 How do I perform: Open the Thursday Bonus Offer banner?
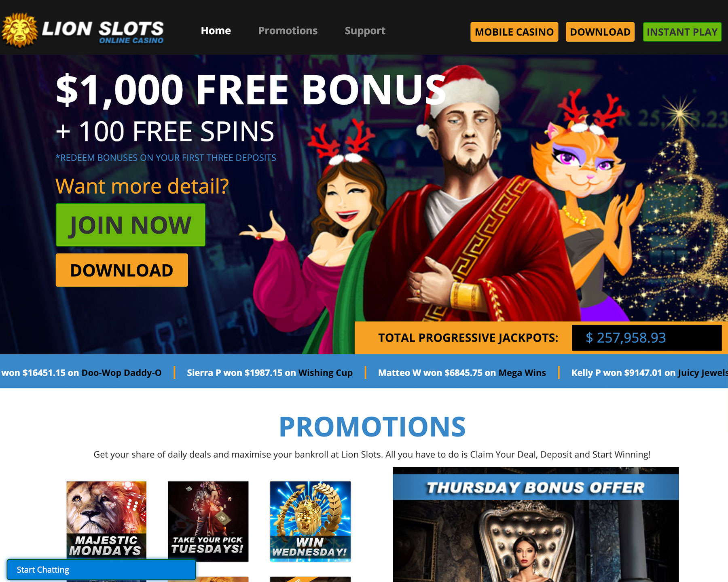(536, 525)
